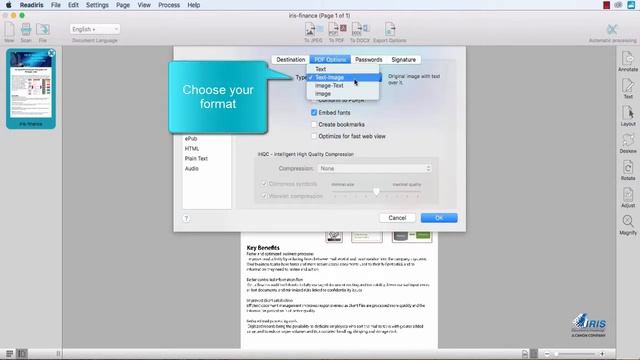Select the Layout tool in right sidebar
This screenshot has height=360, width=640.
point(628,113)
